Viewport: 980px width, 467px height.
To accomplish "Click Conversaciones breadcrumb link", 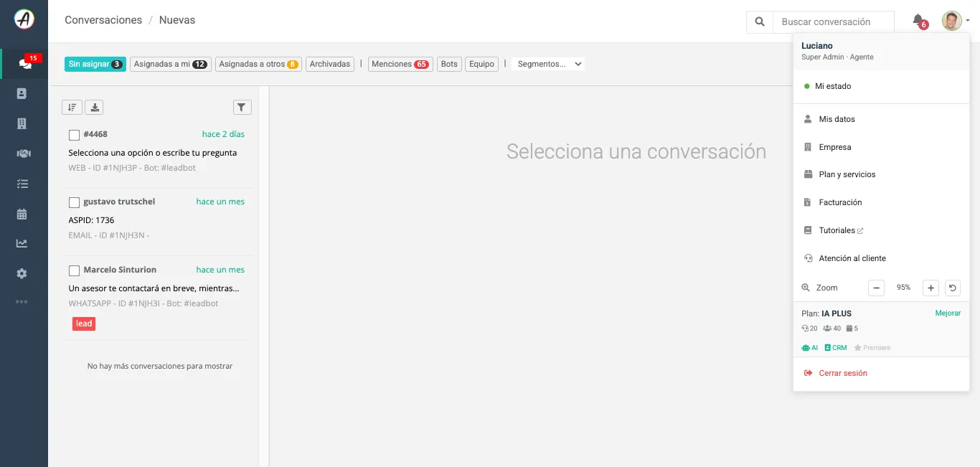I will pos(103,20).
